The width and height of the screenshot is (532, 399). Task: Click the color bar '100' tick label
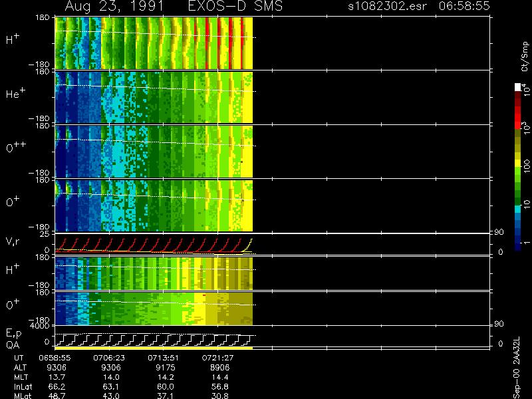point(527,167)
